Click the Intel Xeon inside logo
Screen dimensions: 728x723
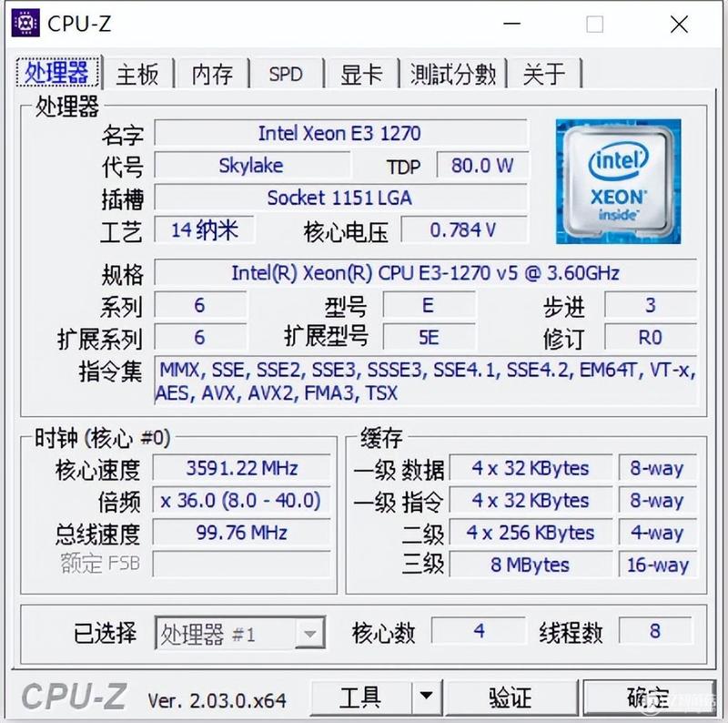coord(618,181)
